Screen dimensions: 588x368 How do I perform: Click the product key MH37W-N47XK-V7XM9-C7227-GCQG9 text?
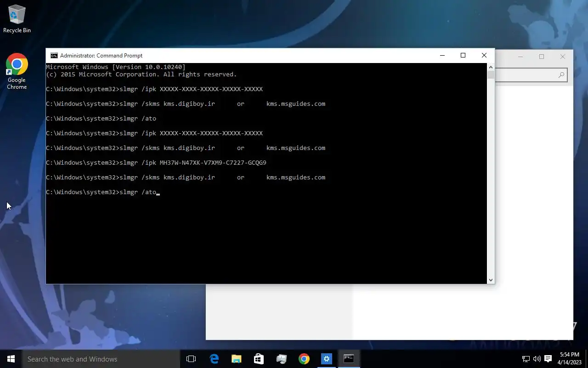(x=213, y=163)
